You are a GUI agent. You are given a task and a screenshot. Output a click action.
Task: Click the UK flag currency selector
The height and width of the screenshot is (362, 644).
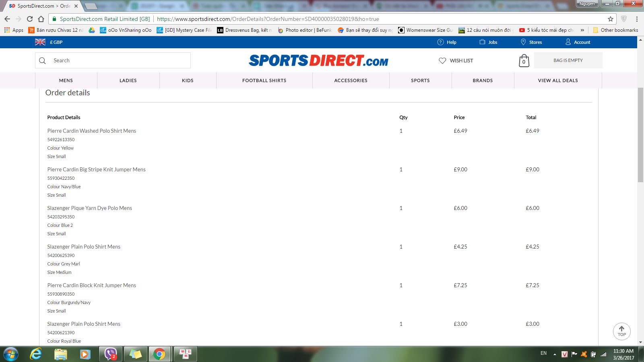click(x=40, y=42)
